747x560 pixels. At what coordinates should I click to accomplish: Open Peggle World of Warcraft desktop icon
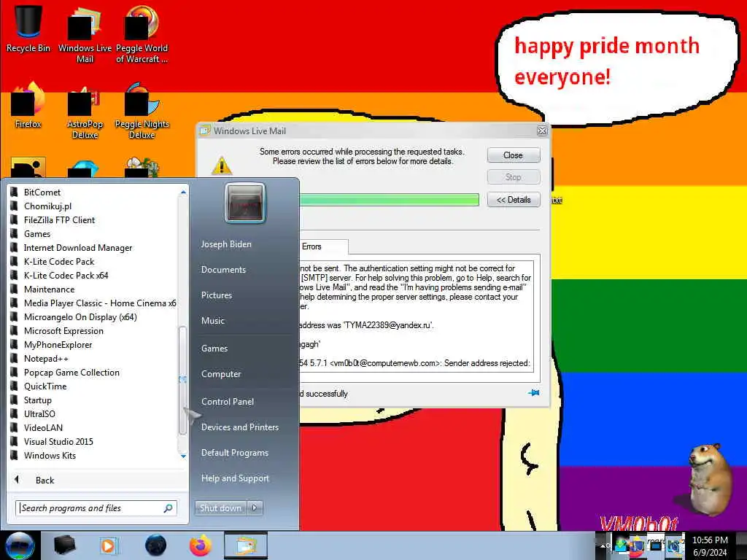142,34
